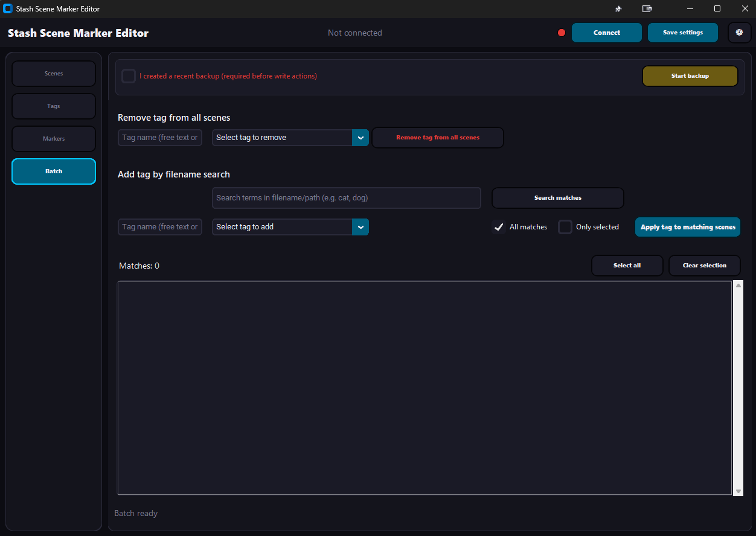Image resolution: width=756 pixels, height=536 pixels.
Task: Click the scrollbar down arrow in matches list
Action: tap(738, 491)
